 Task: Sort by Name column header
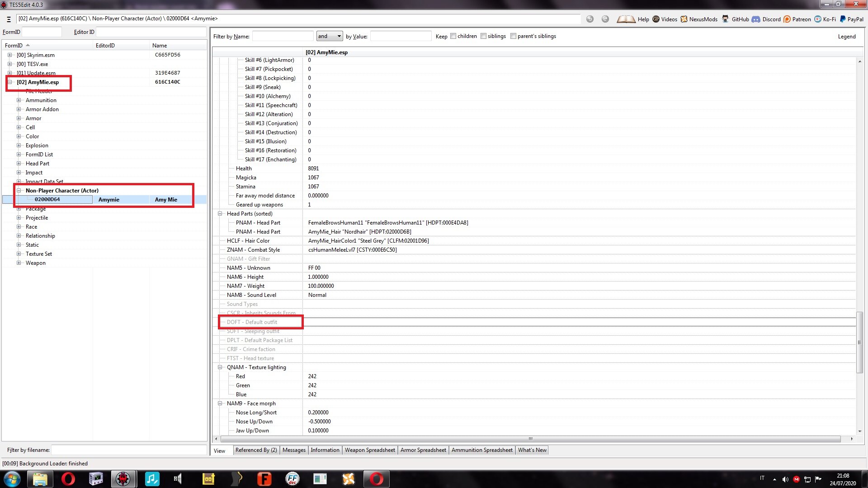click(x=178, y=46)
